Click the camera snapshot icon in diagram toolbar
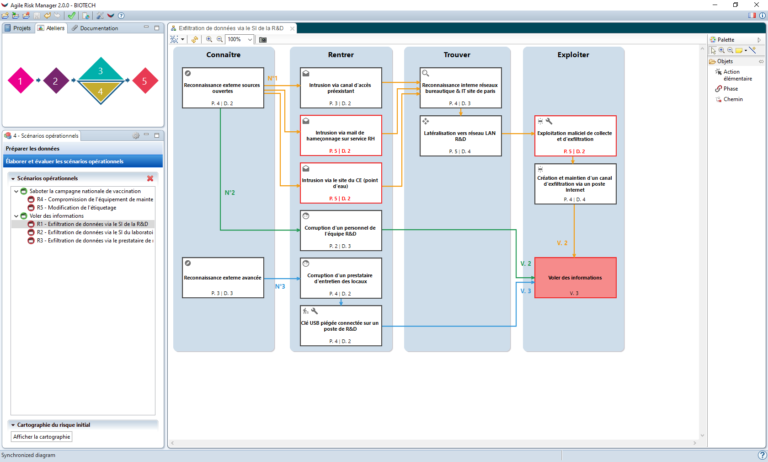 [263, 40]
